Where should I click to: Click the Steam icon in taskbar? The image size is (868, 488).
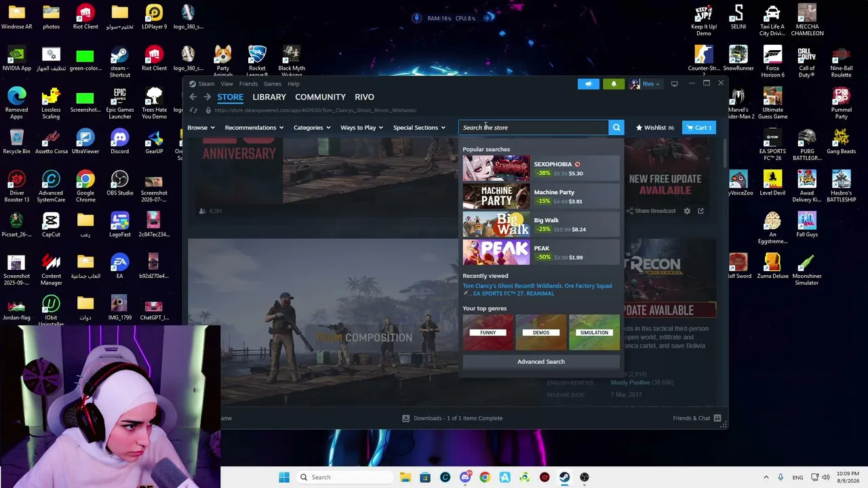pos(564,477)
